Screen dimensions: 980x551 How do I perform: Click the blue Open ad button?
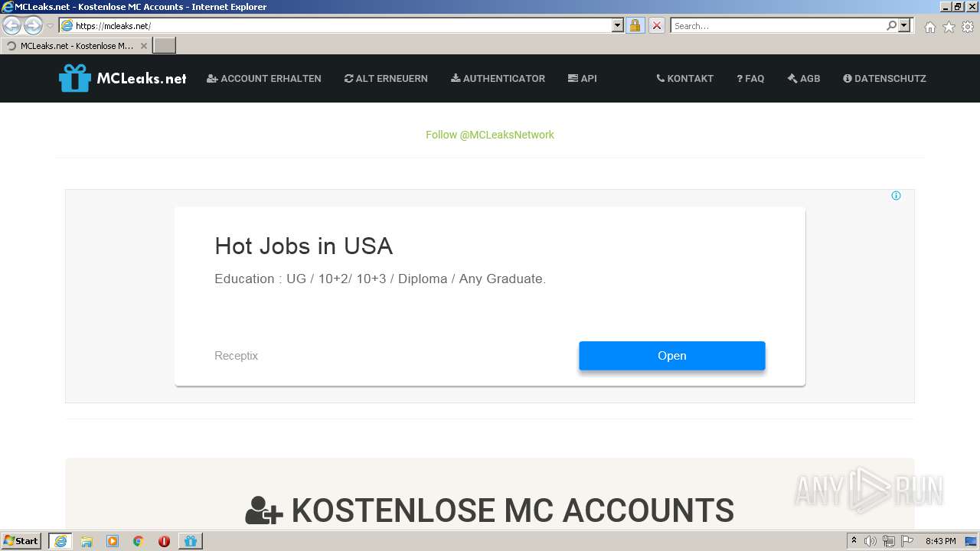click(x=672, y=356)
